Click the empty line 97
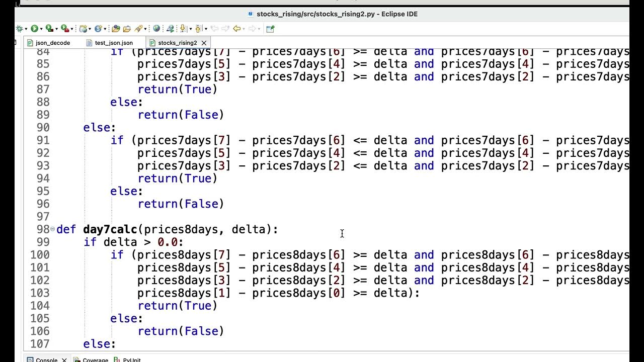 point(342,217)
